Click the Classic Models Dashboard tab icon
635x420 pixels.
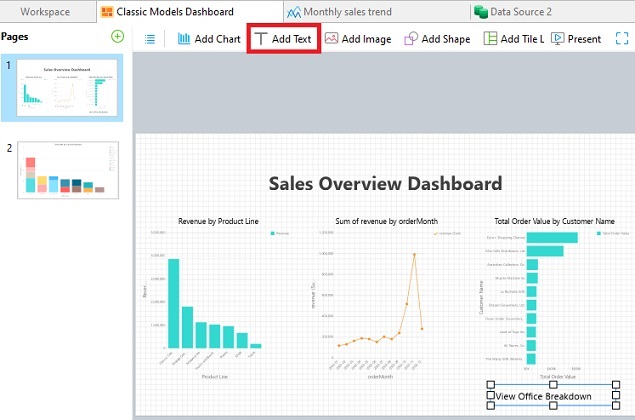tap(107, 12)
